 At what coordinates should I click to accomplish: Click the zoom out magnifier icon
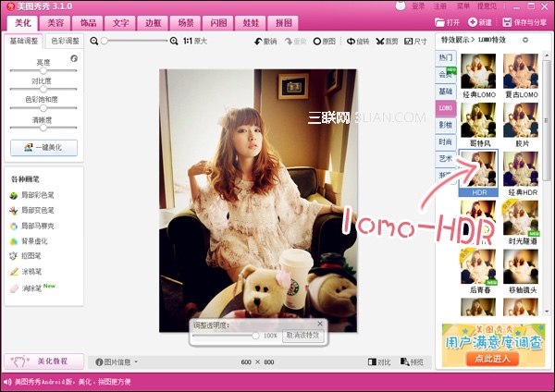tap(93, 41)
